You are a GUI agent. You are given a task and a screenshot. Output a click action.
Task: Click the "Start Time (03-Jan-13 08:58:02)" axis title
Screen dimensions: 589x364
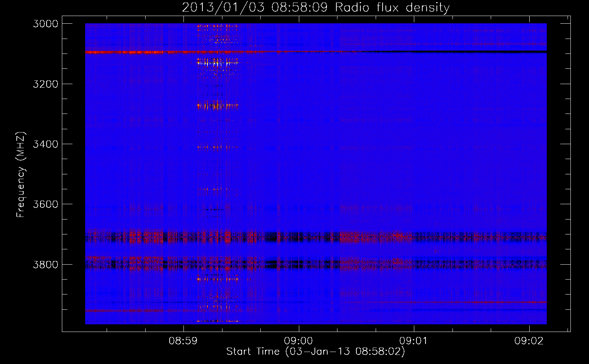click(316, 352)
